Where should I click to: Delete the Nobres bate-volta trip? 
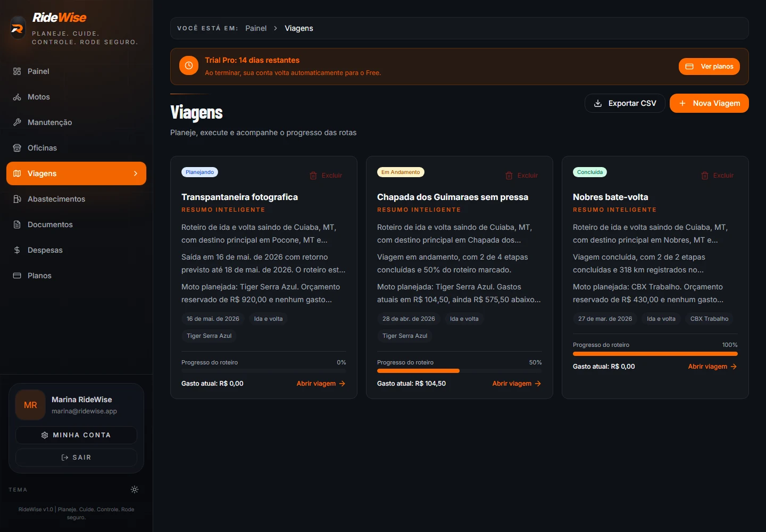[718, 176]
